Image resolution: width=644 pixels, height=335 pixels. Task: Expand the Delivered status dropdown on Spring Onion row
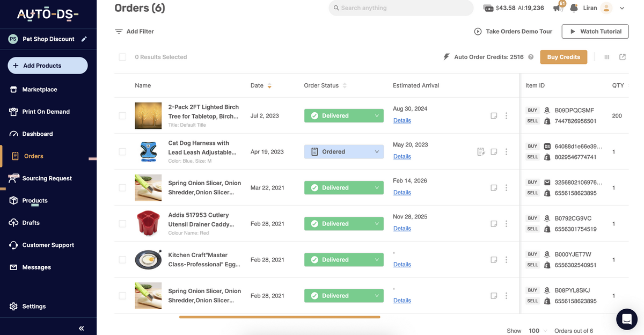pyautogui.click(x=377, y=187)
